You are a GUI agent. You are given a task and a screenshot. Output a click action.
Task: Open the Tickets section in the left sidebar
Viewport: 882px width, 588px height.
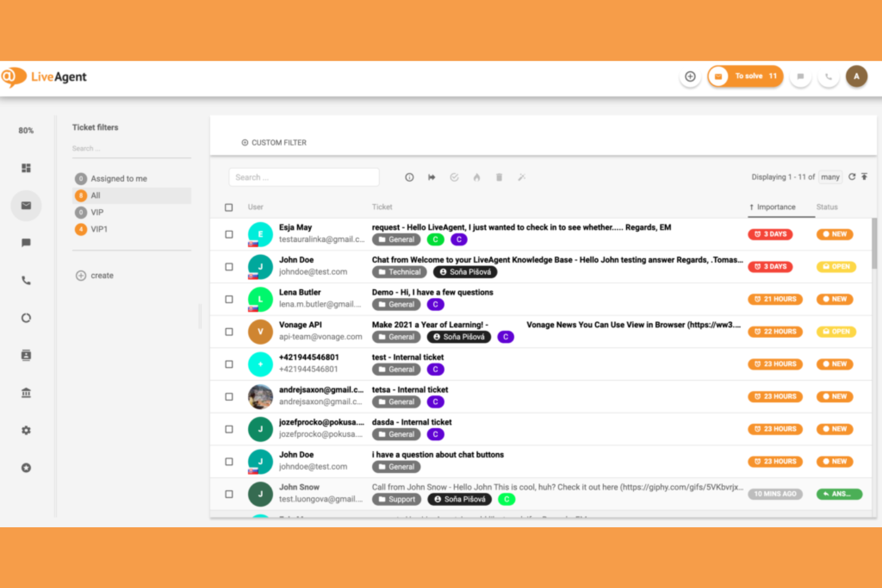click(26, 206)
